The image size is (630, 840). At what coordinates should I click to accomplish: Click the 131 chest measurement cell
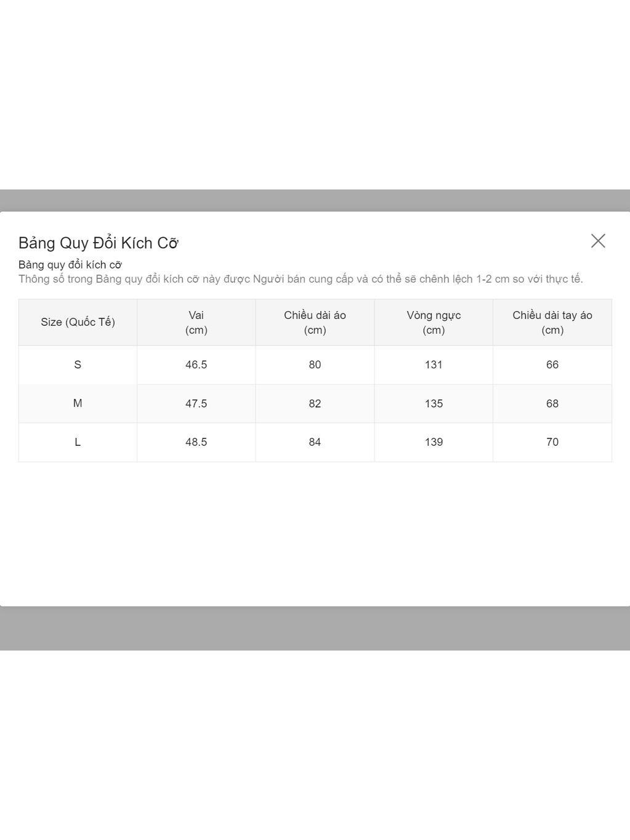434,365
